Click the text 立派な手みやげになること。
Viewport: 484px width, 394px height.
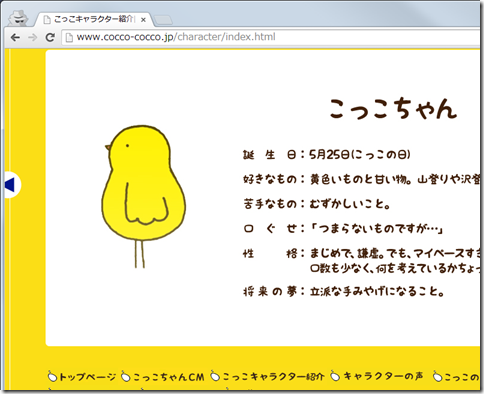click(x=377, y=292)
